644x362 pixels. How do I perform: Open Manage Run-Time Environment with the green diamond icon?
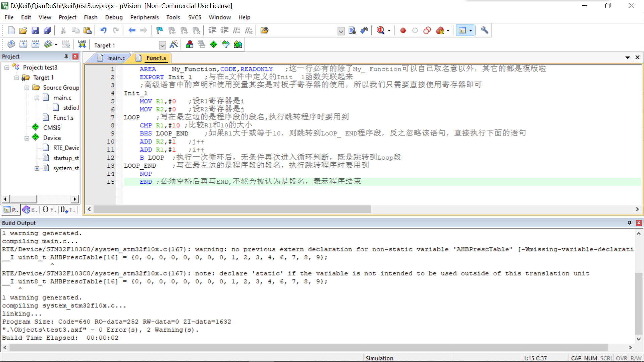click(213, 45)
